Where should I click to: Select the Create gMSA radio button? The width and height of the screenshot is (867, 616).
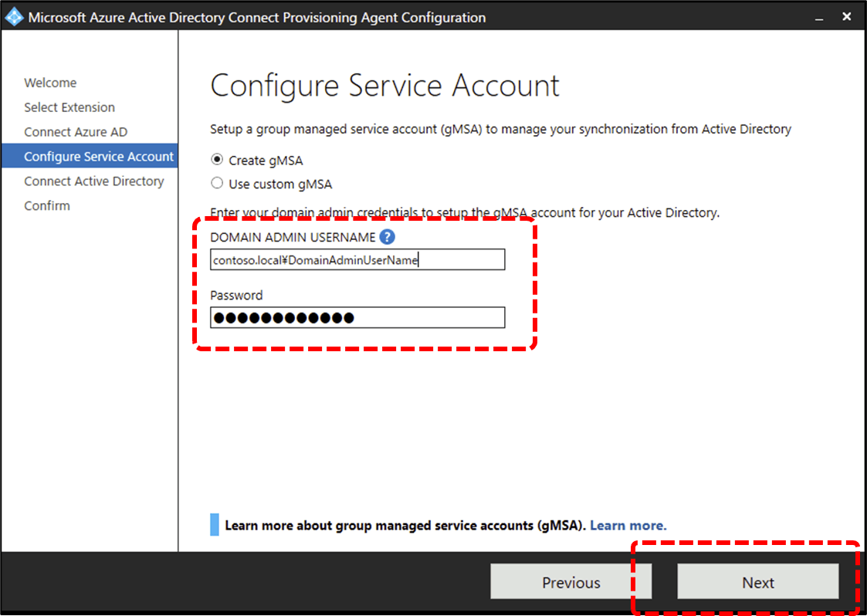[217, 160]
